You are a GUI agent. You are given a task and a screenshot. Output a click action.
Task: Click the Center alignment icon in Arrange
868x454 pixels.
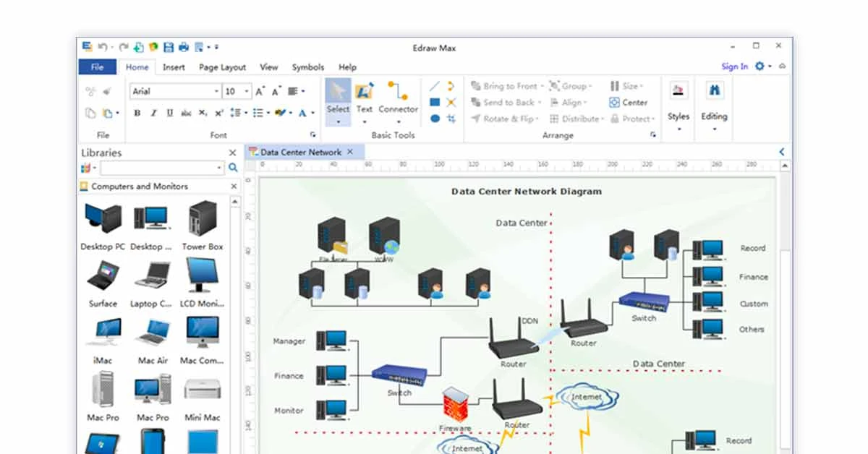point(613,101)
